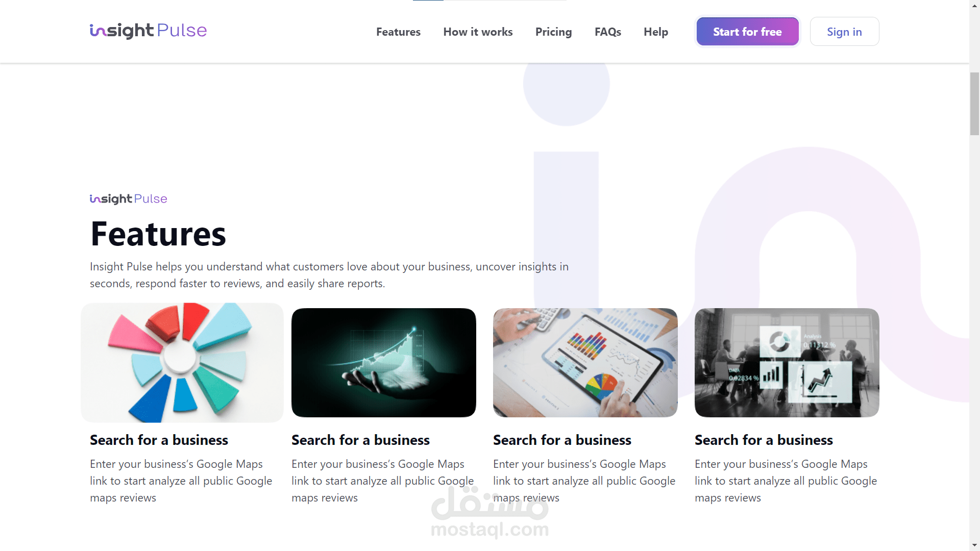Click the Start for free button
The image size is (980, 551).
(x=747, y=32)
